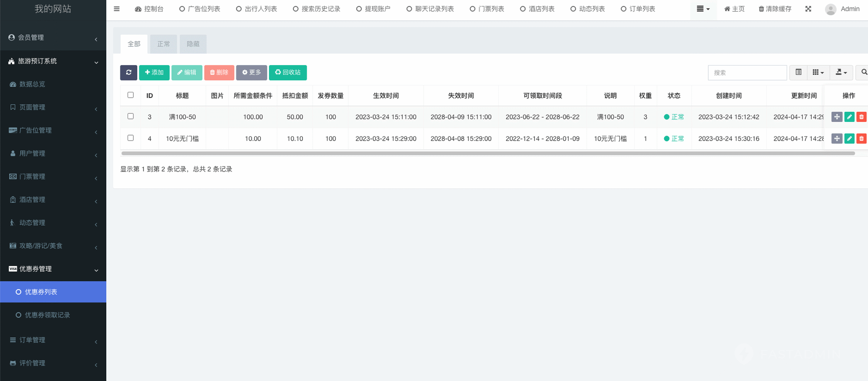The height and width of the screenshot is (381, 868).
Task: Expand the 会员管理 sidebar menu
Action: [53, 38]
